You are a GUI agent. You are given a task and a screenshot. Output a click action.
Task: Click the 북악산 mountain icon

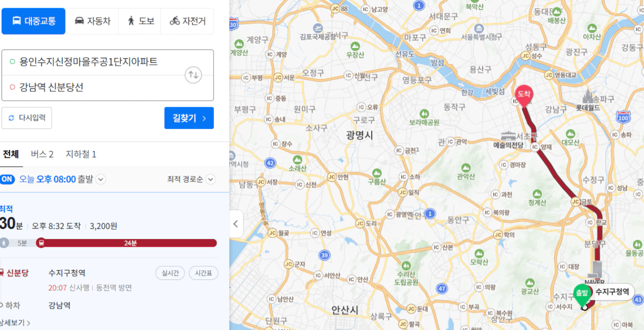point(474,6)
